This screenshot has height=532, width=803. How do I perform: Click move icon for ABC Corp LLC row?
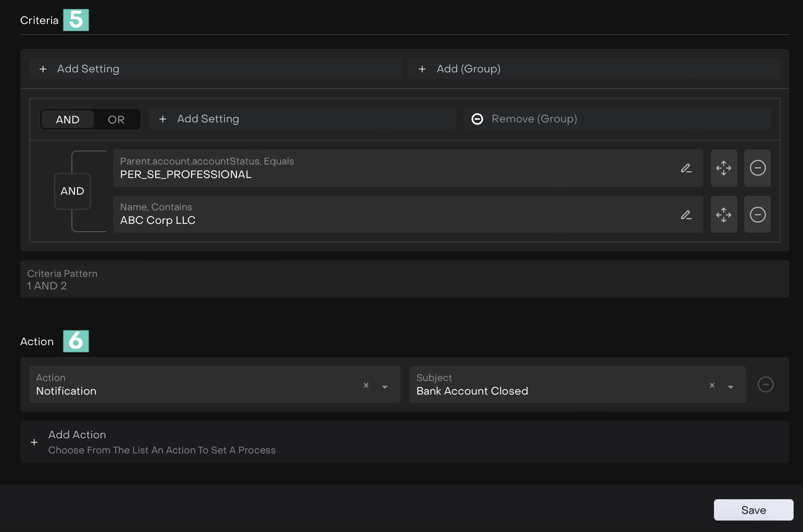[x=723, y=214]
